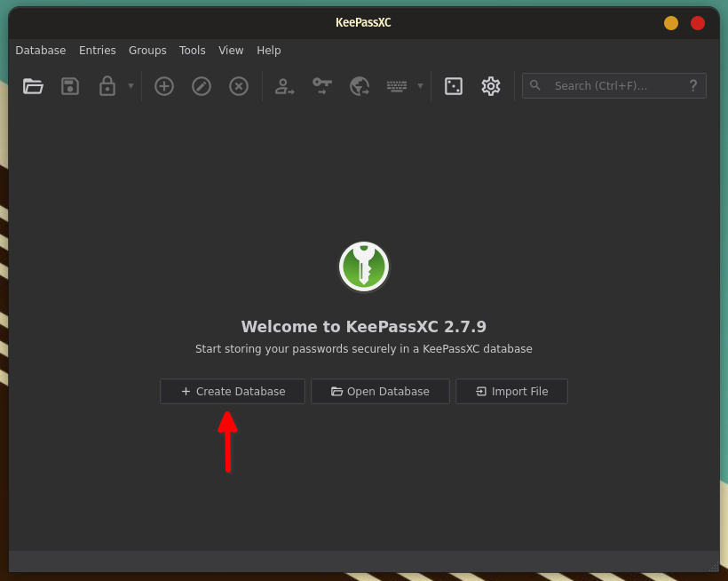728x581 pixels.
Task: Click the "Start storing your passwords securely" text
Action: (x=364, y=349)
